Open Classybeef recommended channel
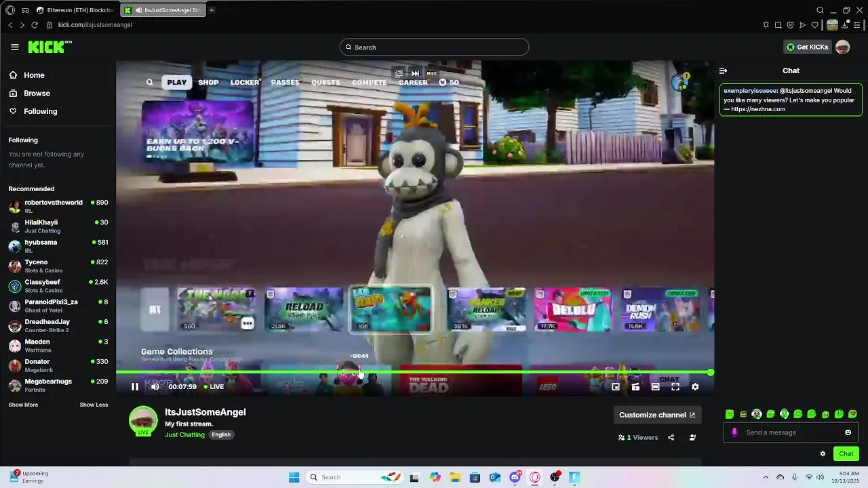Viewport: 868px width, 488px height. pyautogui.click(x=58, y=285)
